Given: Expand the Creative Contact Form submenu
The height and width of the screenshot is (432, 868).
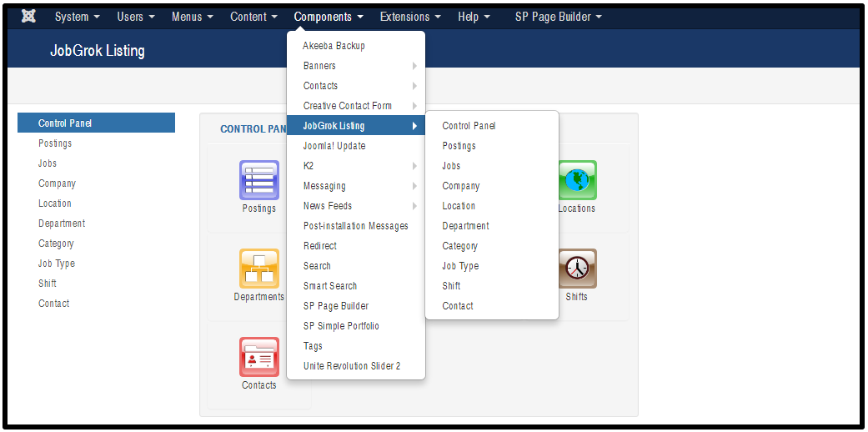Looking at the screenshot, I should coord(356,106).
